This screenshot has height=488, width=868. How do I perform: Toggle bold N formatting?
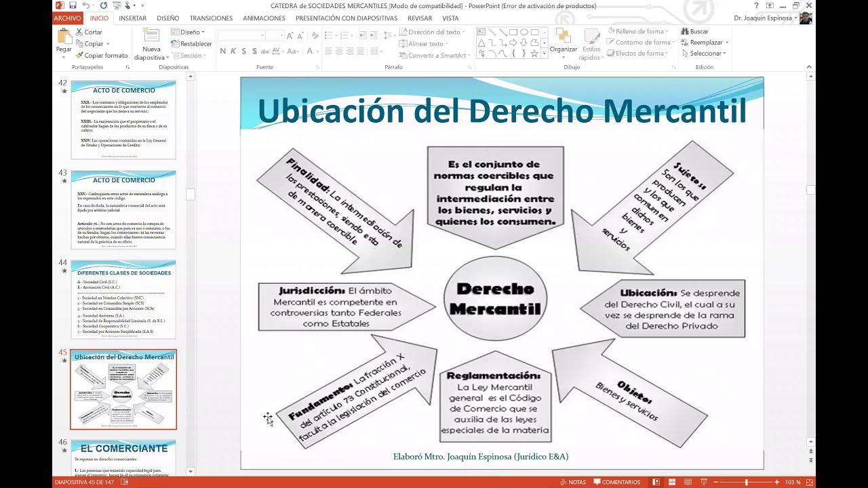(222, 51)
